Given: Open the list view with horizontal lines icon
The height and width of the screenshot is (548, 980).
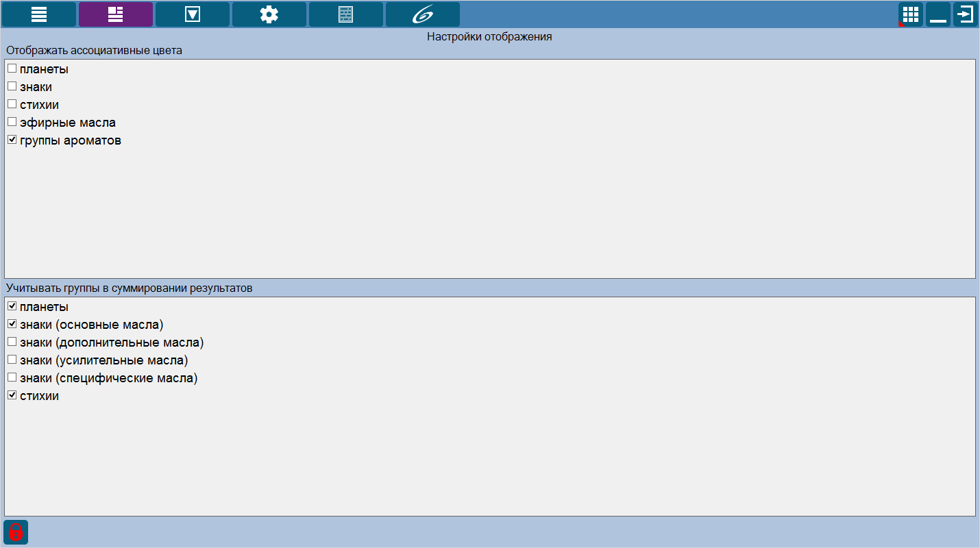Looking at the screenshot, I should pyautogui.click(x=39, y=14).
